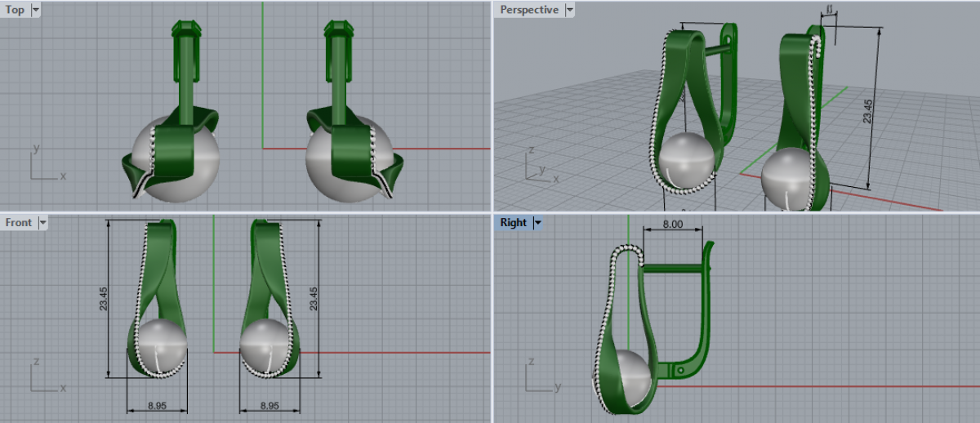This screenshot has height=423, width=980.
Task: Select the right 8.95 dimension in Front viewport
Action: [269, 405]
